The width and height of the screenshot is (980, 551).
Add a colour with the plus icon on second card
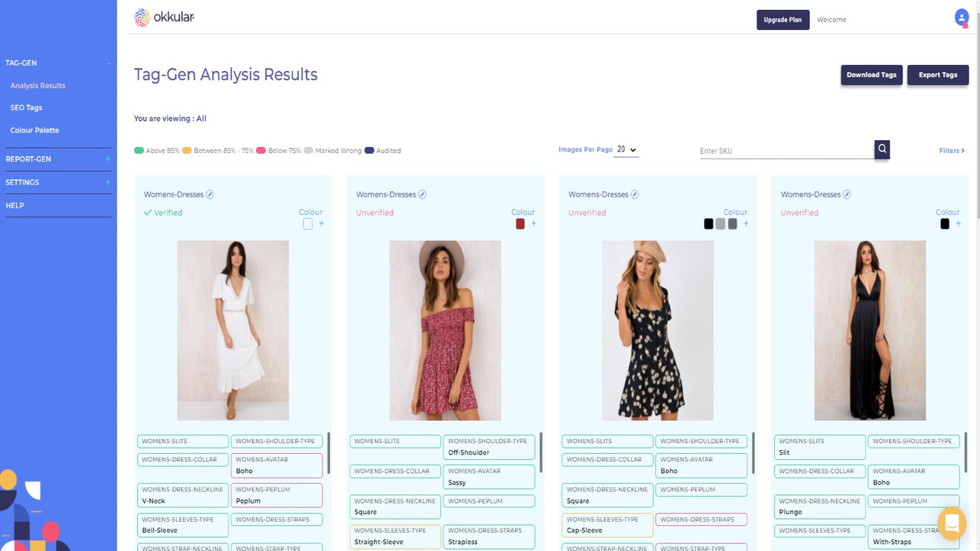click(534, 223)
